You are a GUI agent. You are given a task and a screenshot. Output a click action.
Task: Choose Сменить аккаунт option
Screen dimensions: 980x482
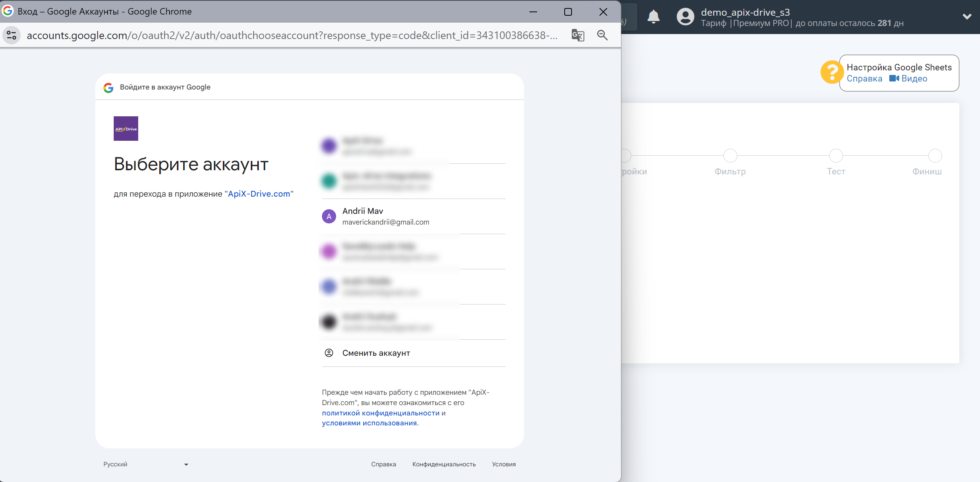point(413,353)
